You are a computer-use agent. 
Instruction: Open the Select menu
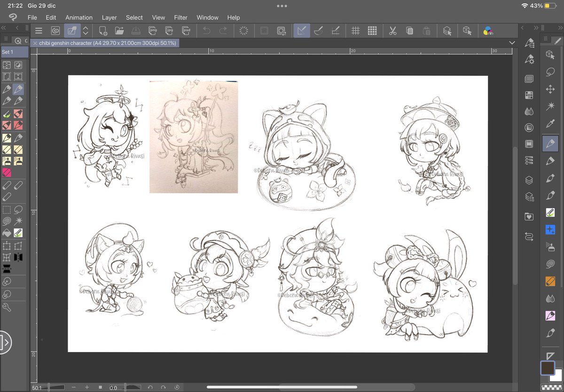pyautogui.click(x=134, y=17)
